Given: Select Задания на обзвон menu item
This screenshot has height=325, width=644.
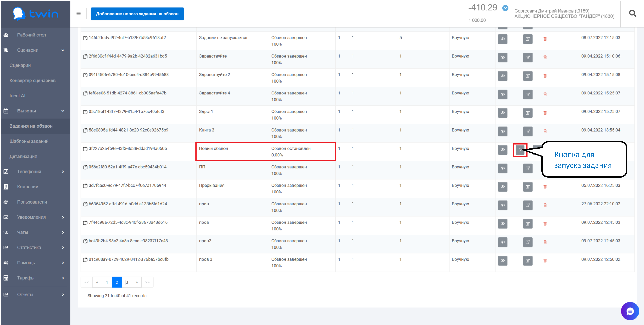Looking at the screenshot, I should [35, 126].
